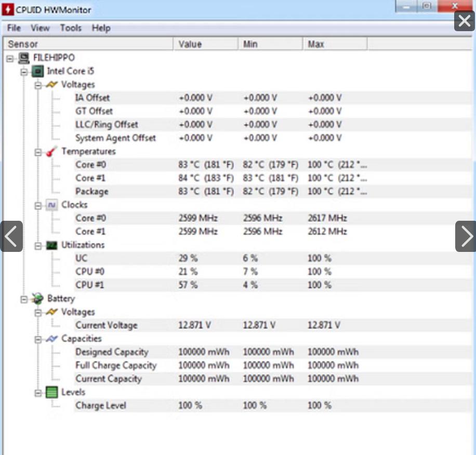Select the IA Offset row
Screen dimensions: 476x455
(x=273, y=98)
